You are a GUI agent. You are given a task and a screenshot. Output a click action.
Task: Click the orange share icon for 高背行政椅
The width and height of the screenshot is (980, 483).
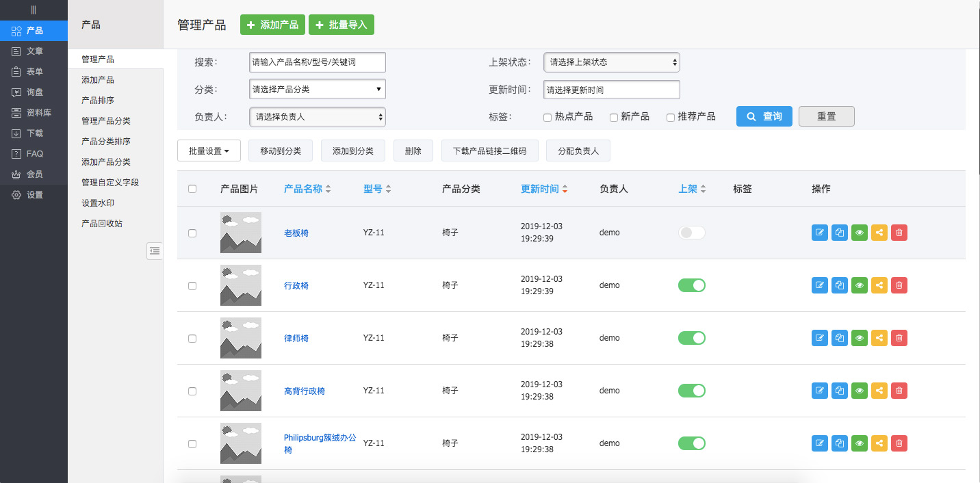879,391
